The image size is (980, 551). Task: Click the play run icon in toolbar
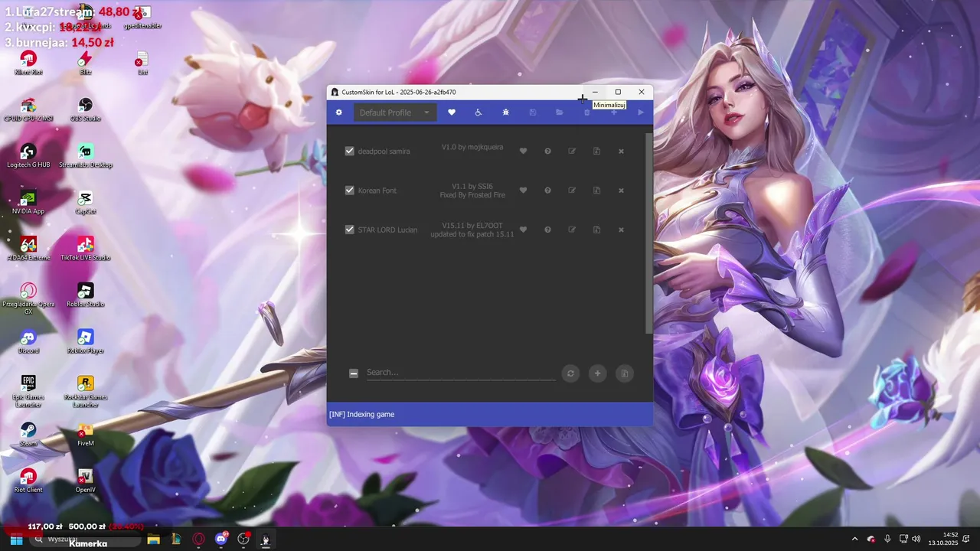click(x=641, y=112)
